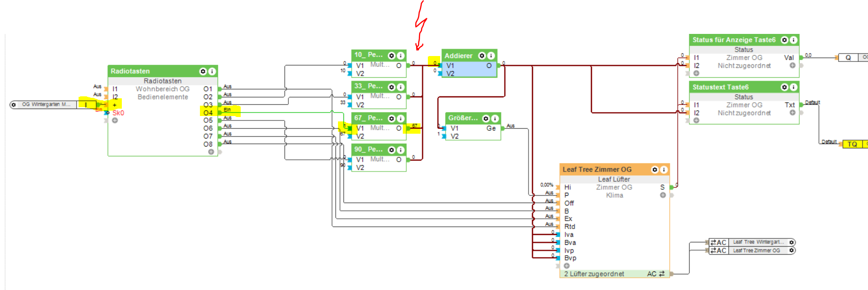Screen dimensions: 868x290
Task: Click info icon on 90_Pe... block
Action: pos(400,150)
